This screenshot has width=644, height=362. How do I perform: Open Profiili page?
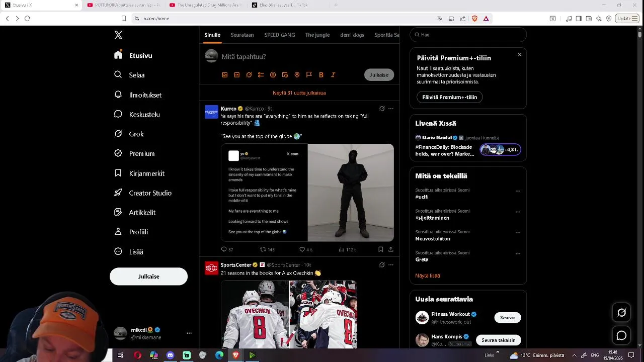[x=131, y=232]
